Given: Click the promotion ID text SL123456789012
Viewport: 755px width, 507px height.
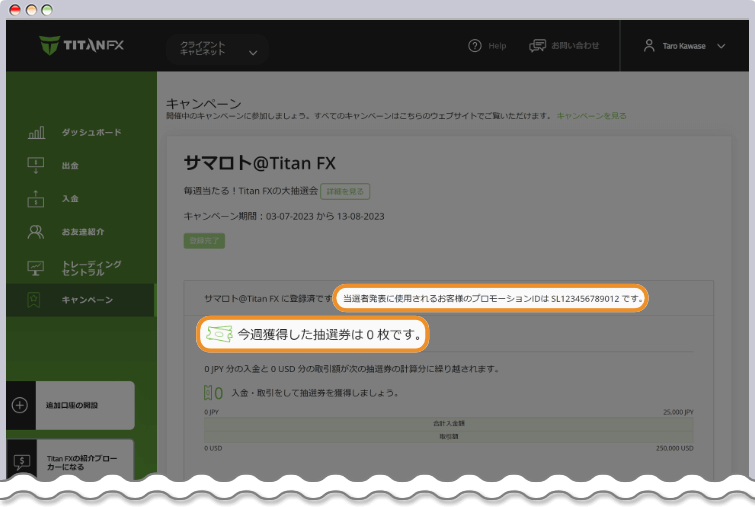Looking at the screenshot, I should coord(585,299).
